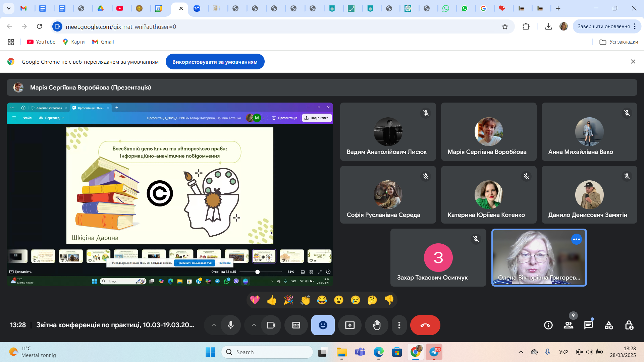This screenshot has width=644, height=362.
Task: Toggle the camera on or off
Action: 271,325
